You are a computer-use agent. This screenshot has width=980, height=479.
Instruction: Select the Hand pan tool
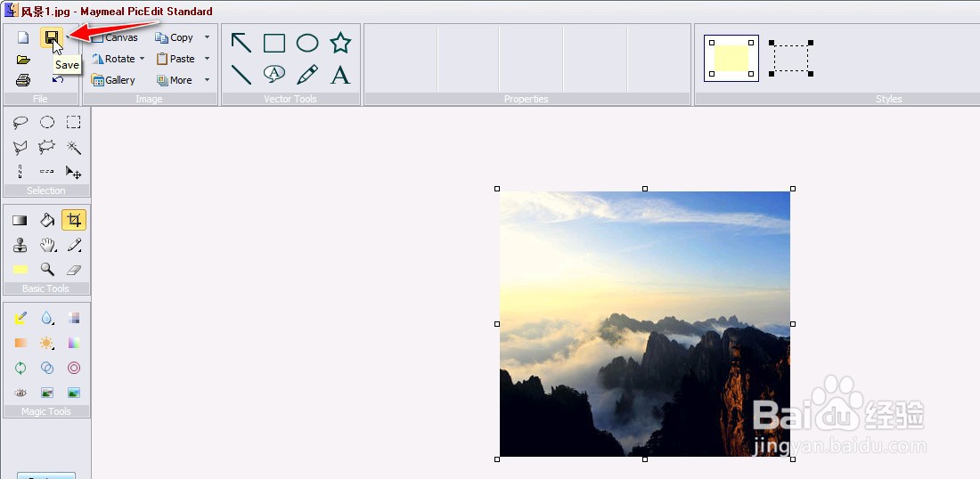[x=47, y=246]
